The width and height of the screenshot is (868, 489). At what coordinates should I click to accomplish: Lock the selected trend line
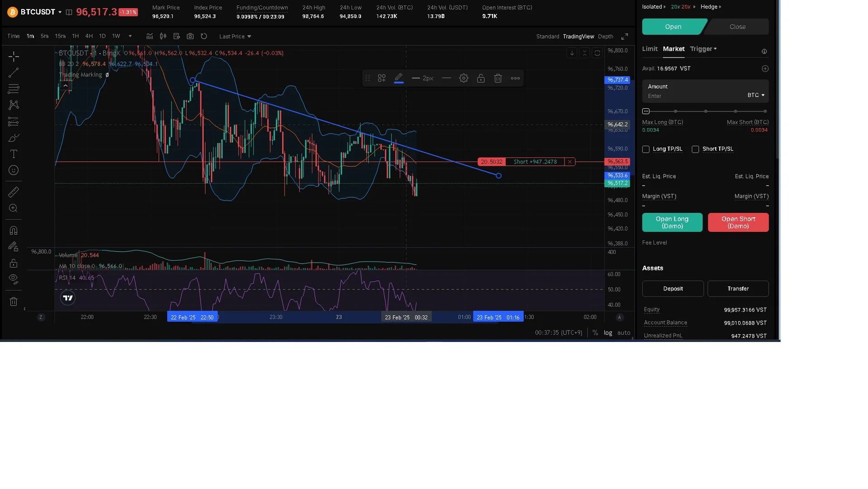[481, 78]
